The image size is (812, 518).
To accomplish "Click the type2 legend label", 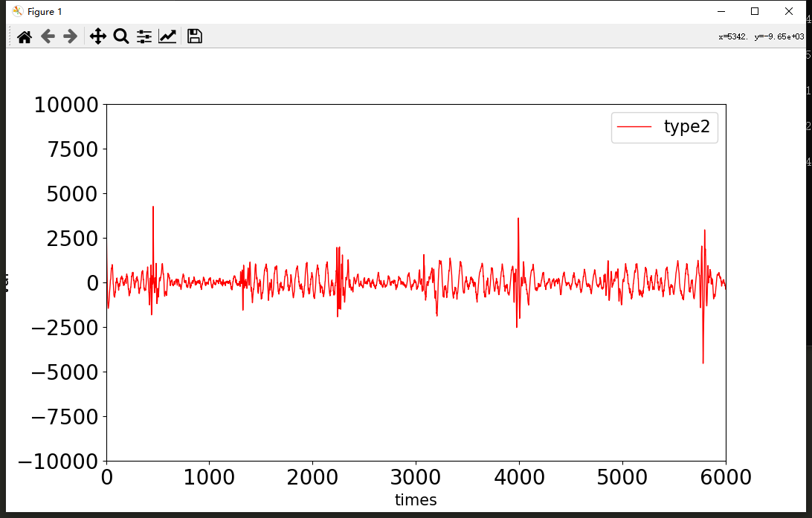I will pyautogui.click(x=686, y=127).
